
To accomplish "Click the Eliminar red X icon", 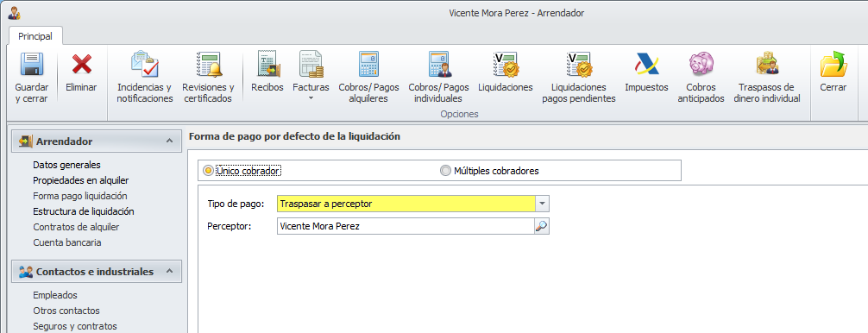I will [x=81, y=64].
